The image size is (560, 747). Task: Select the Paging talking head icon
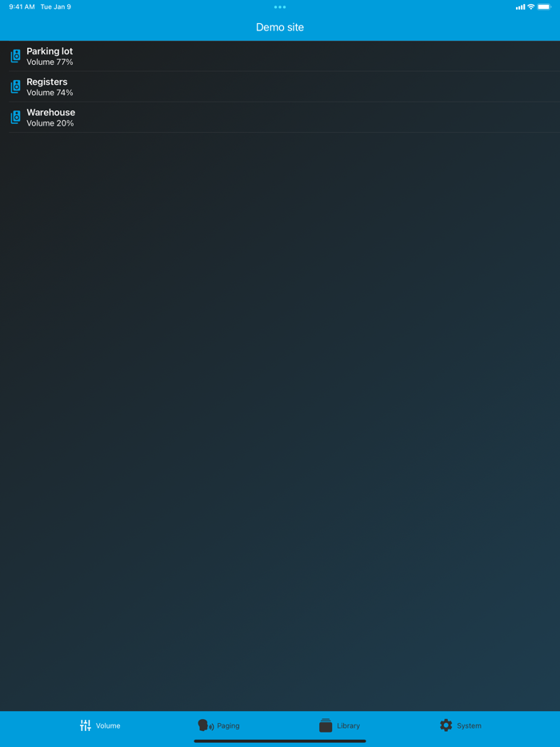click(206, 725)
